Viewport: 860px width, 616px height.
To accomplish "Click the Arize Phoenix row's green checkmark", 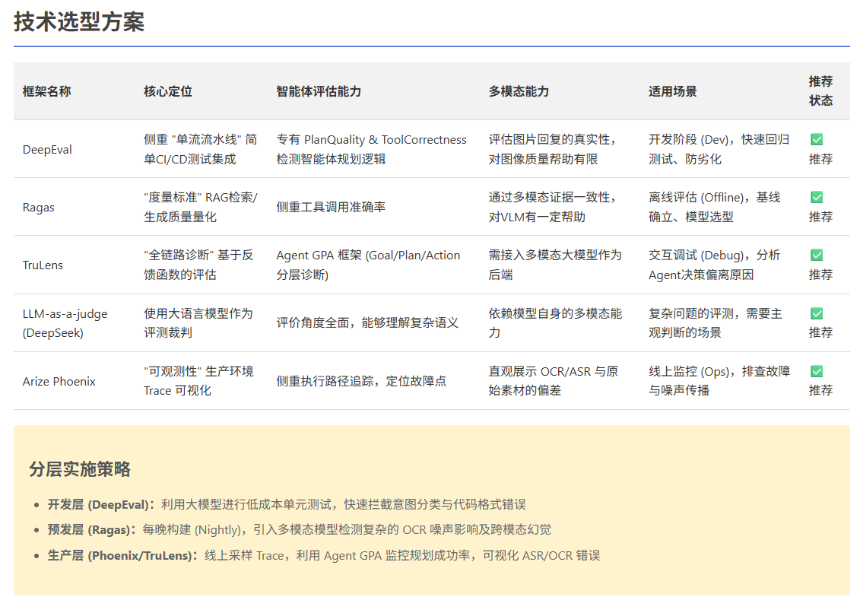I will (816, 371).
